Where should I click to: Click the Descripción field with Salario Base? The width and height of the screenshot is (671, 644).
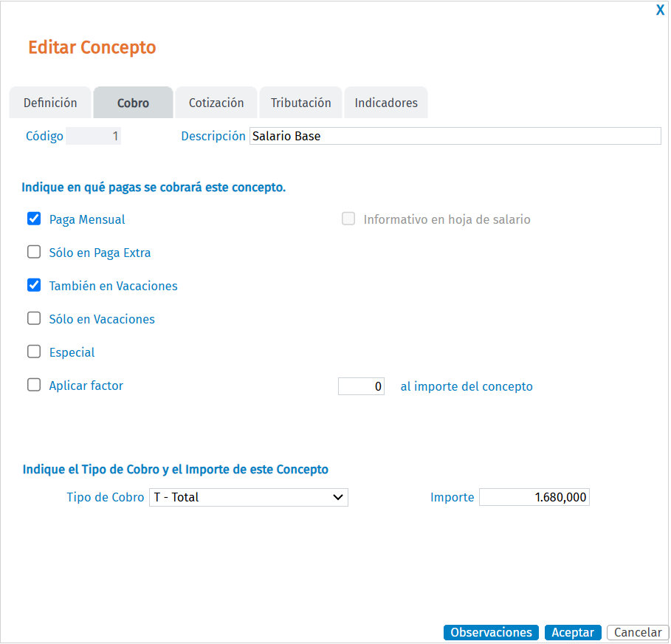click(x=455, y=136)
